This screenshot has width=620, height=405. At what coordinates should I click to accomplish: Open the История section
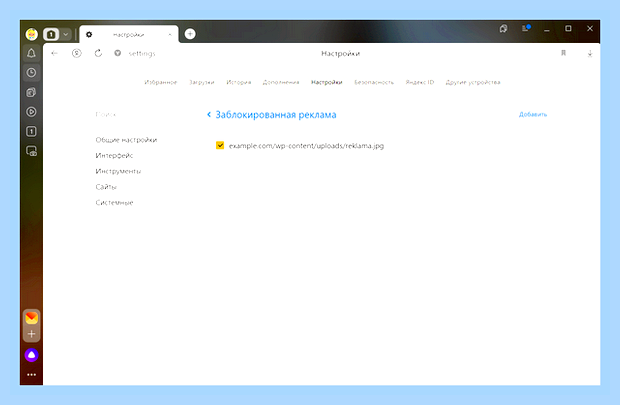[x=239, y=82]
